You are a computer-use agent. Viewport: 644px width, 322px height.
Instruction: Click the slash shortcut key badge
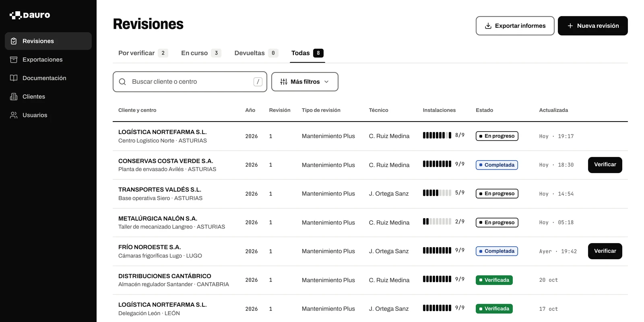(258, 82)
